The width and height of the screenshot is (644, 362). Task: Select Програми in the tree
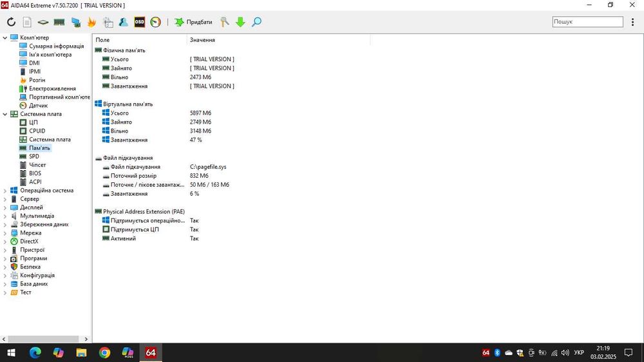[33, 258]
